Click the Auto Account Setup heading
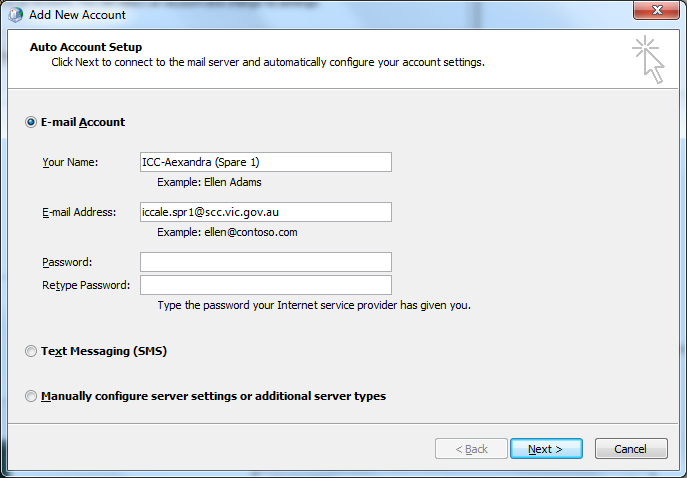 click(86, 47)
